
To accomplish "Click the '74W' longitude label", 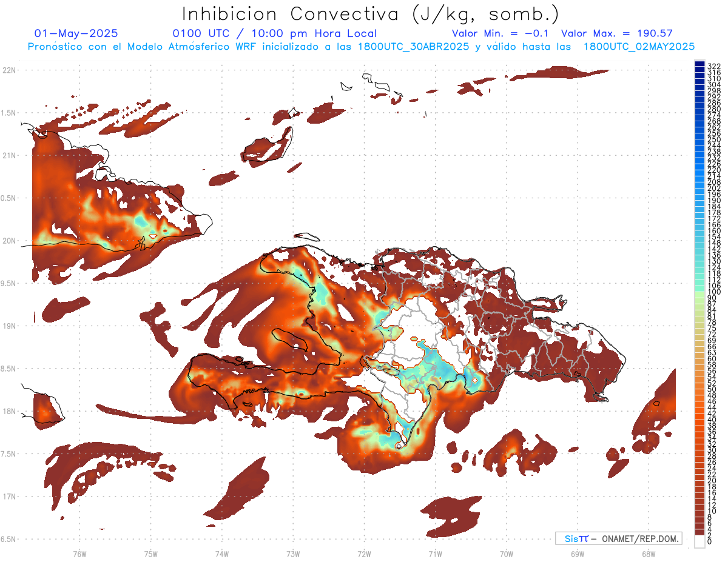I will coord(222,554).
